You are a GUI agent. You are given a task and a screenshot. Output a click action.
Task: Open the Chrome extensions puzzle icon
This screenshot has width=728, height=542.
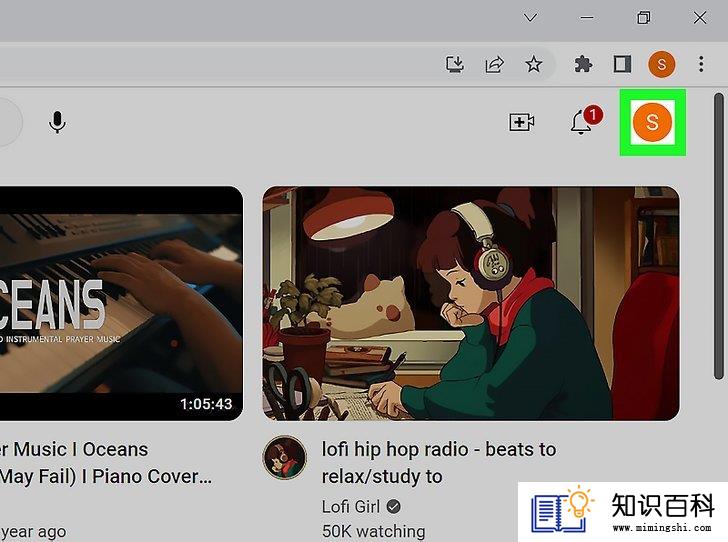pyautogui.click(x=583, y=64)
